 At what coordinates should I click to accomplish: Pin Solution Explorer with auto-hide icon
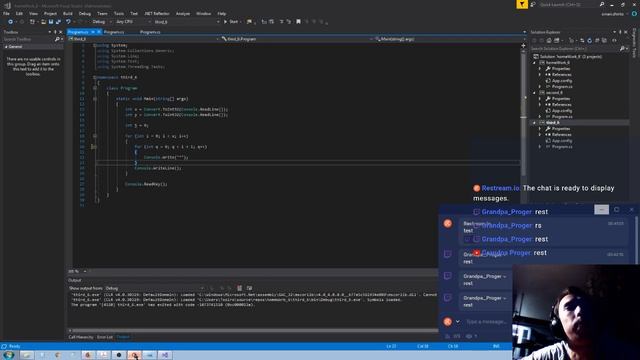[x=620, y=32]
